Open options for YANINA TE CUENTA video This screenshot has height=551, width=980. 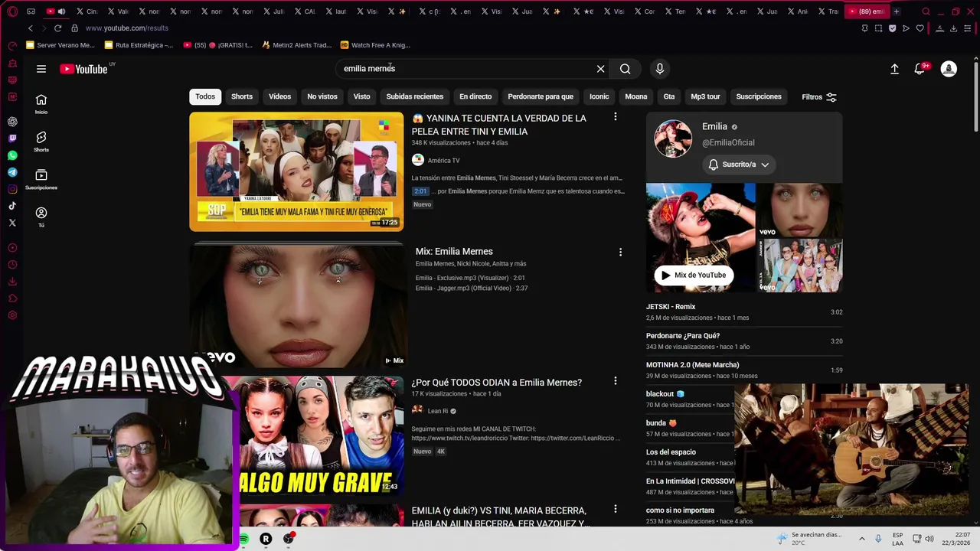tap(615, 117)
